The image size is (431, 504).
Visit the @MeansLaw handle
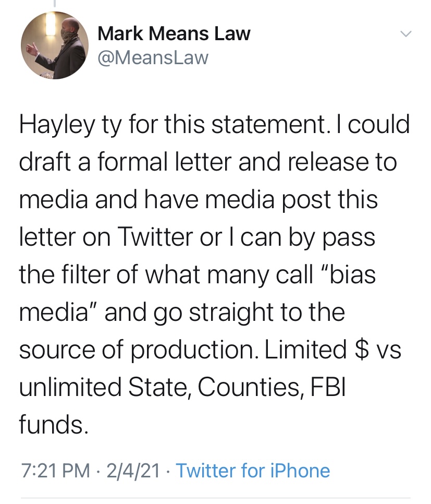pyautogui.click(x=153, y=57)
